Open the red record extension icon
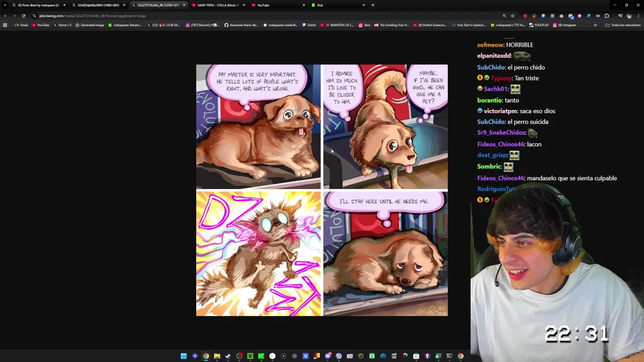 (525, 16)
